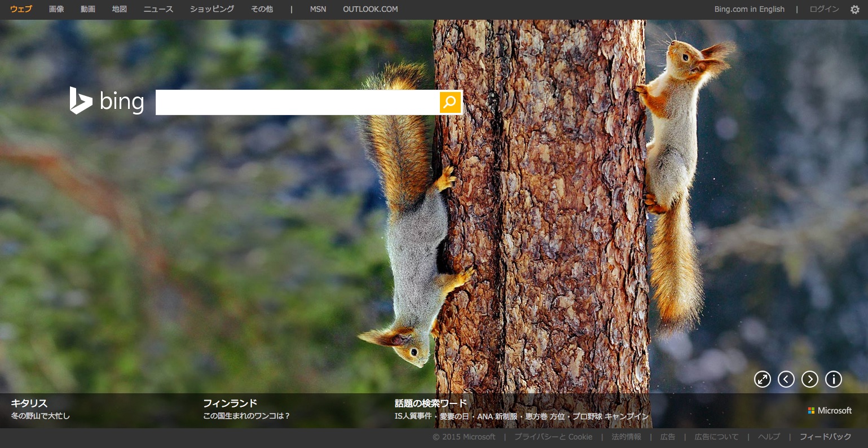The image size is (868, 448).
Task: Click the fullscreen expand image icon
Action: coord(762,379)
